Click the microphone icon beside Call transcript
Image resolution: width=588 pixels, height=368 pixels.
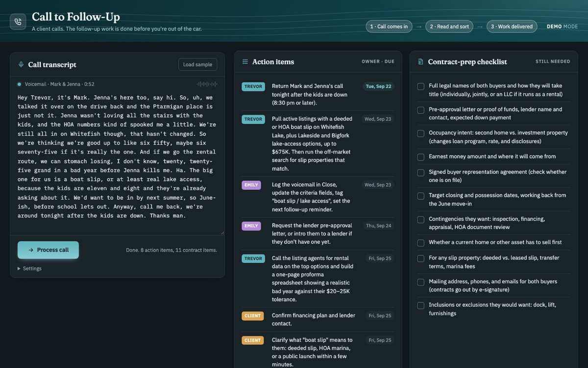coord(21,65)
